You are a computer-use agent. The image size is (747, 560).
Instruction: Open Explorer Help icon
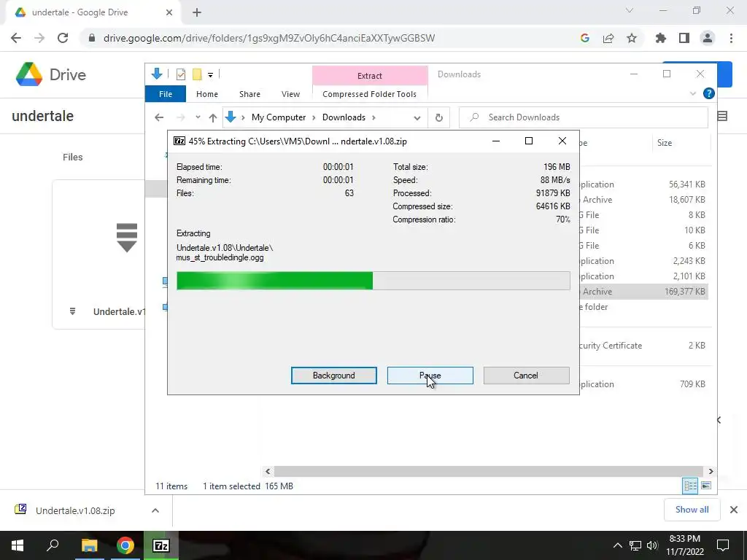[708, 94]
